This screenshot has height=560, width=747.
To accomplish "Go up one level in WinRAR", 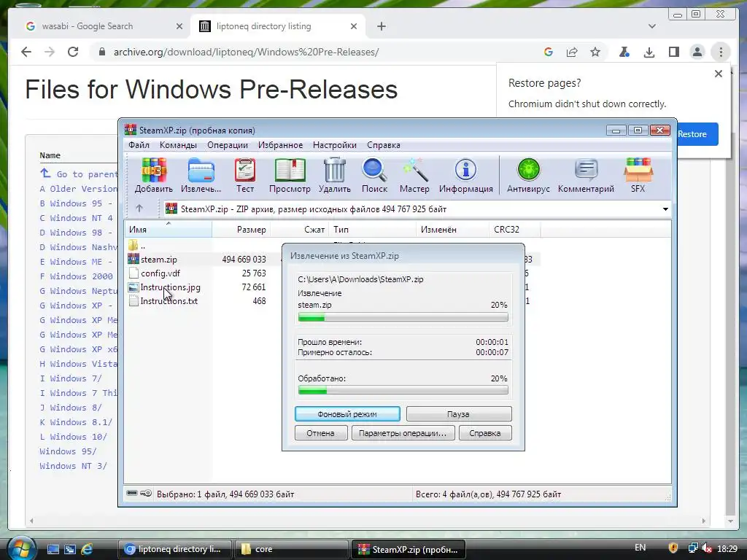I will click(139, 209).
